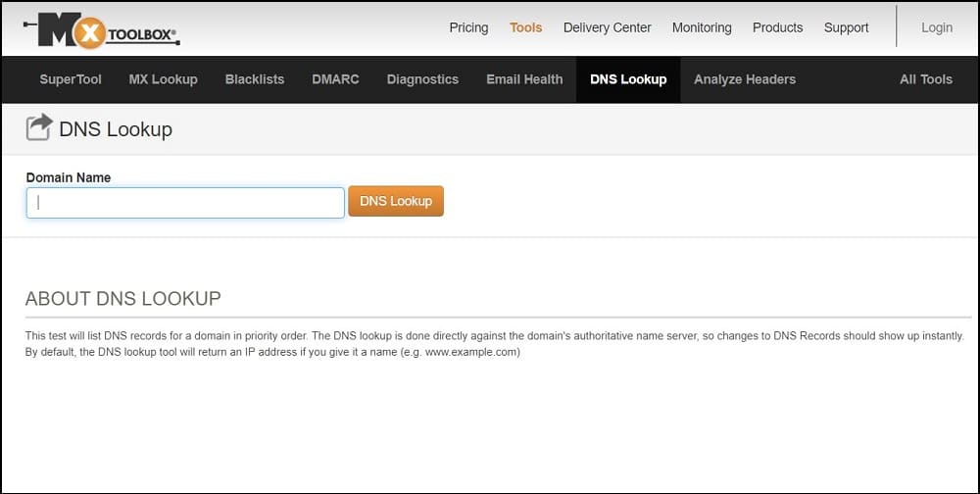Open the Blacklists tab
980x494 pixels.
pyautogui.click(x=255, y=79)
